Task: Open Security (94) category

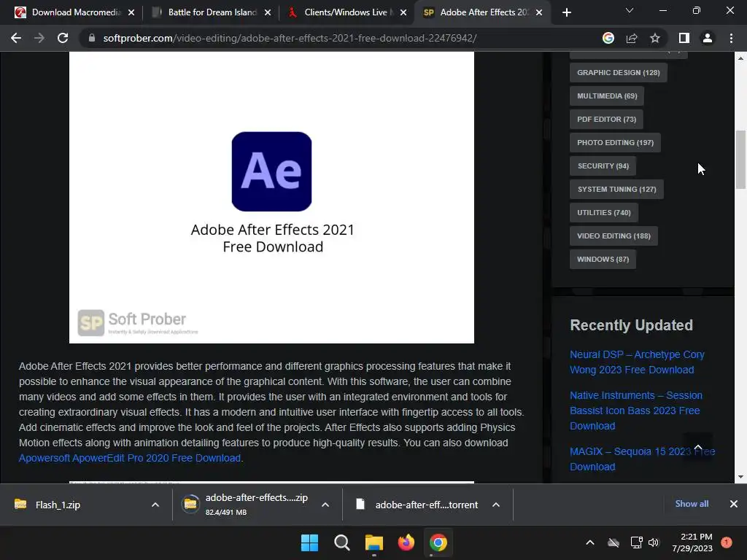Action: click(x=603, y=166)
